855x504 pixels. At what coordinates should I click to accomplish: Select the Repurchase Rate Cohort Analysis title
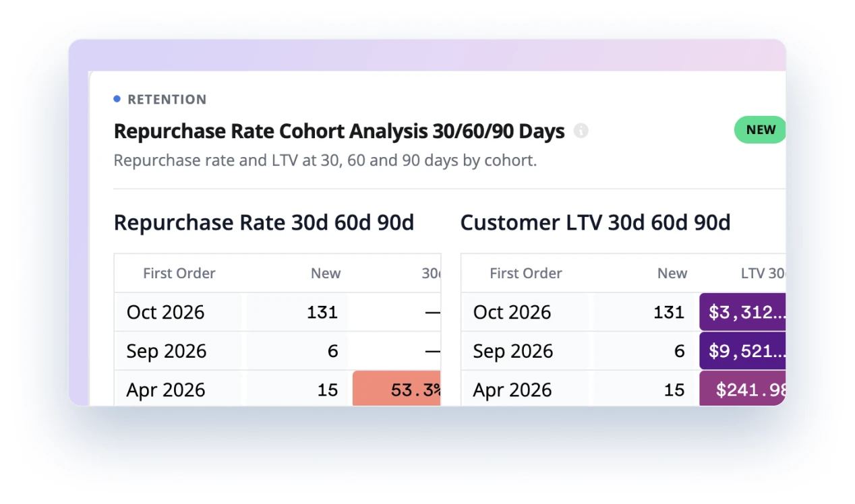point(339,131)
